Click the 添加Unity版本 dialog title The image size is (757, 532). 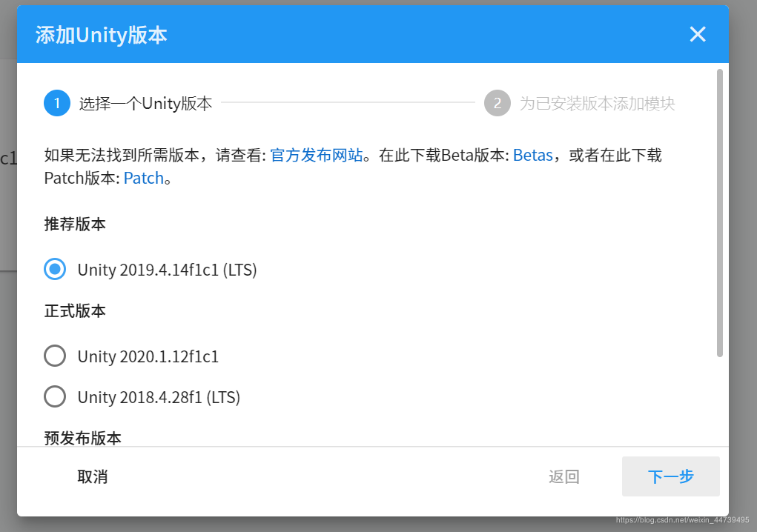(102, 36)
